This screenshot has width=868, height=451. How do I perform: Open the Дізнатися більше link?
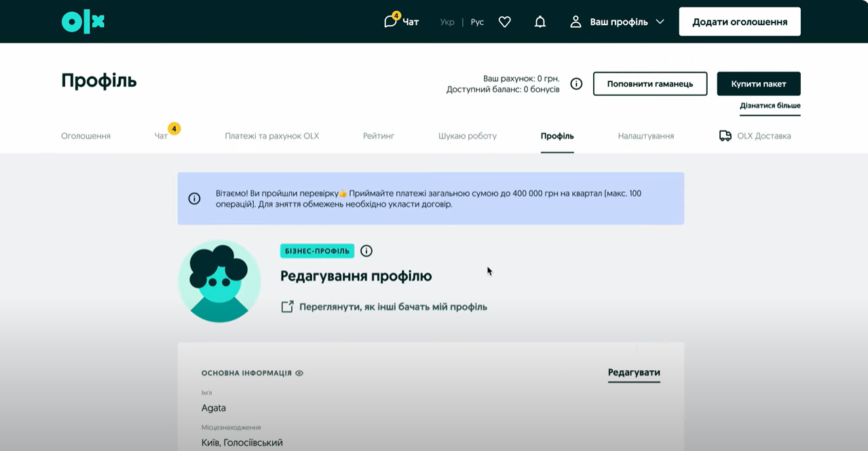click(x=770, y=106)
